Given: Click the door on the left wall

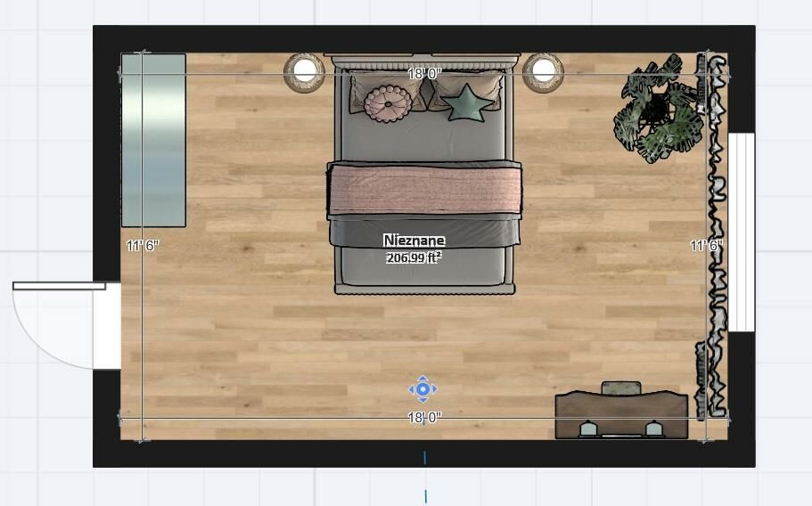Looking at the screenshot, I should (66, 325).
